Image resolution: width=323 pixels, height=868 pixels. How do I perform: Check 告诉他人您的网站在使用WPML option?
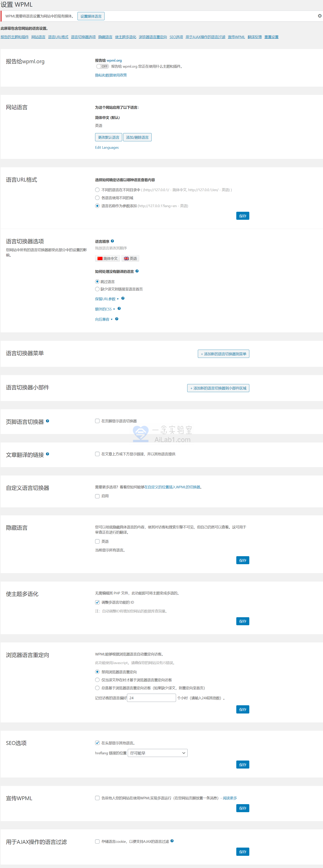tap(98, 798)
